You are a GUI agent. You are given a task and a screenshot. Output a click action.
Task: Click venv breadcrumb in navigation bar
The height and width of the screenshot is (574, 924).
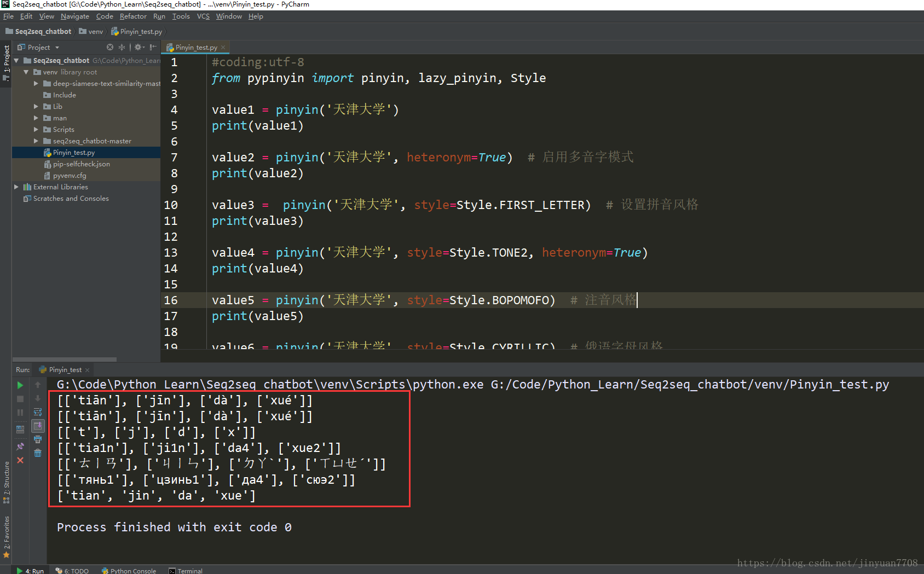pos(91,32)
